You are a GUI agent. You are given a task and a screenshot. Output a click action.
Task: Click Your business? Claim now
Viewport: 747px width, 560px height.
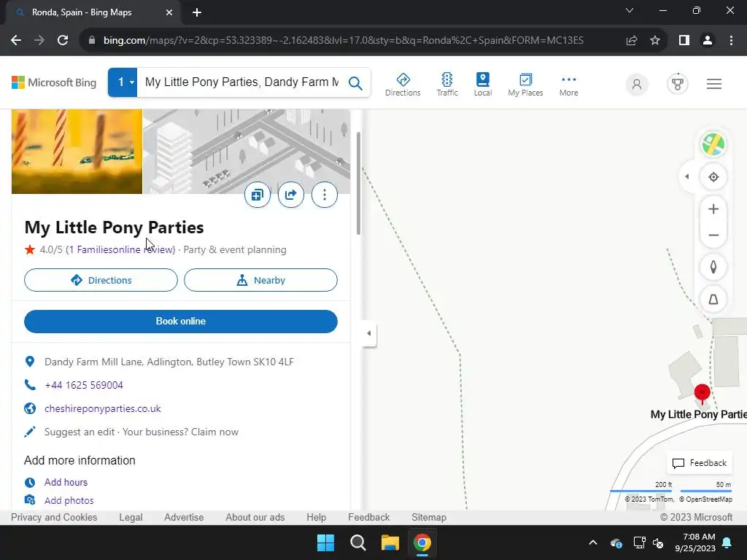[x=181, y=432]
